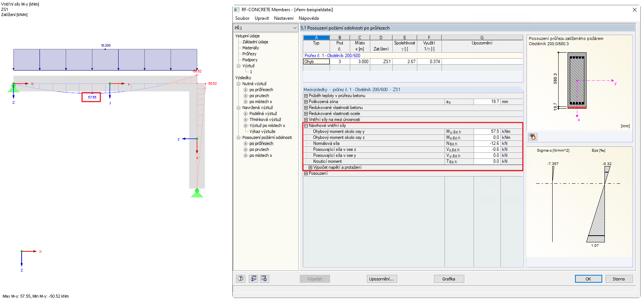Click the 2.67 safety value cell
The height and width of the screenshot is (301, 644).
(x=405, y=62)
